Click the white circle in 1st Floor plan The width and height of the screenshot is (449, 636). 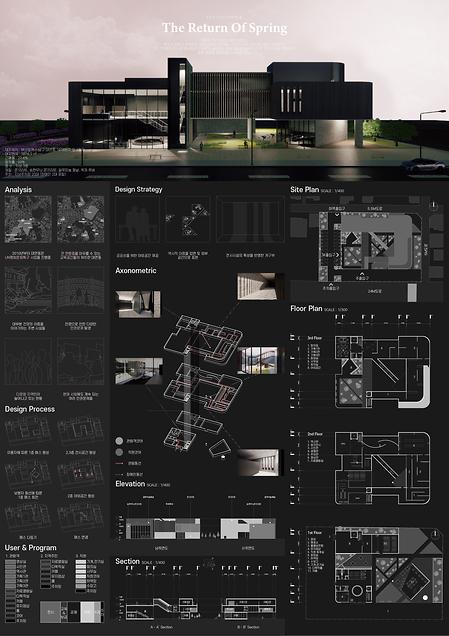425,597
